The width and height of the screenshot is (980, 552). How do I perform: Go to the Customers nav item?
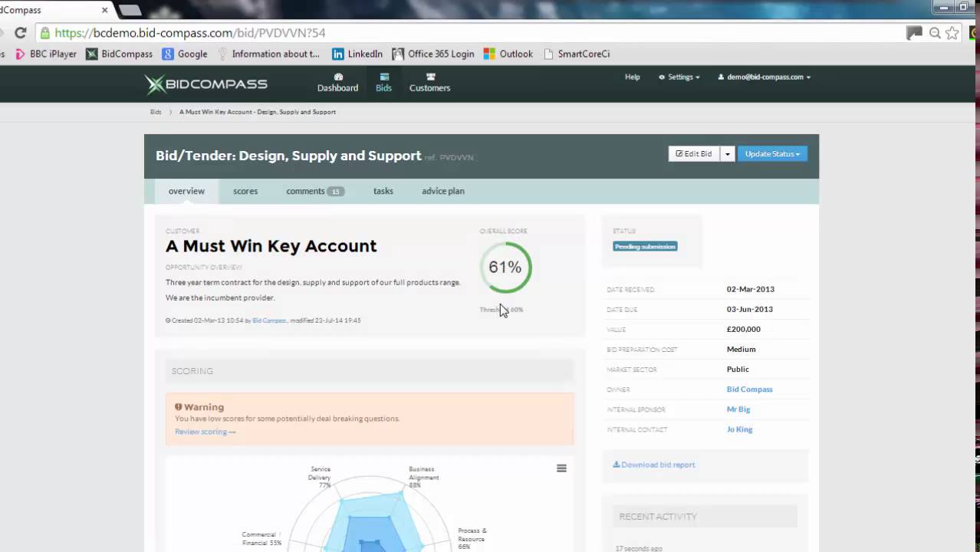(x=429, y=83)
